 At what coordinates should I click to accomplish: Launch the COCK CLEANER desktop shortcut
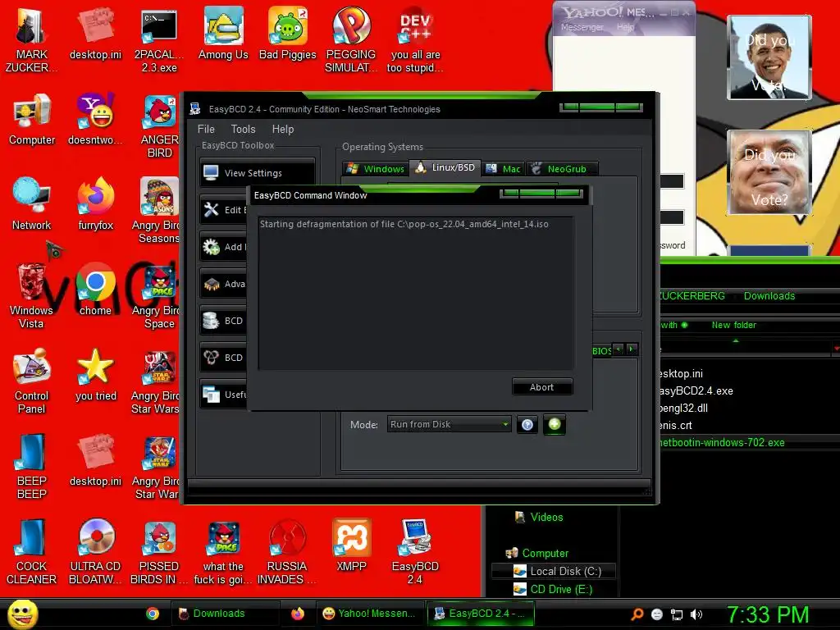(x=32, y=552)
